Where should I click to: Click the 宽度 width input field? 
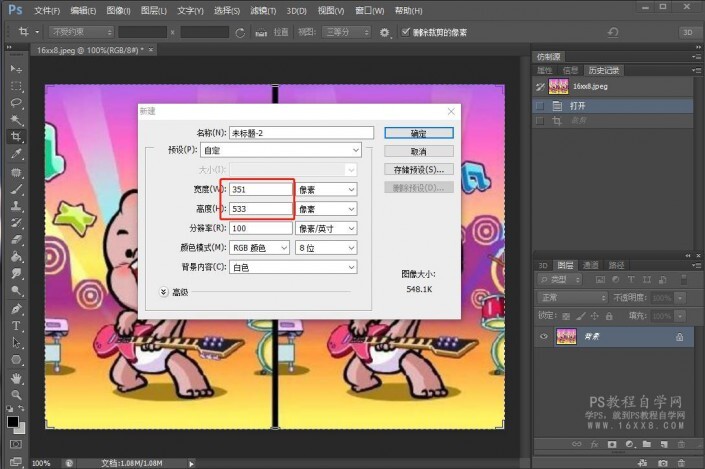pyautogui.click(x=260, y=188)
